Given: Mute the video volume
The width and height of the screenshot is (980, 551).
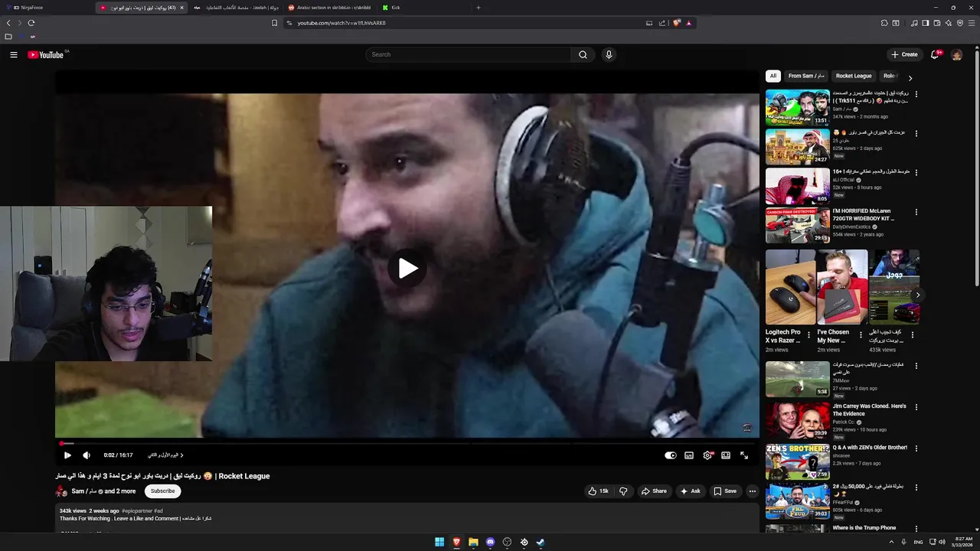Looking at the screenshot, I should click(87, 455).
